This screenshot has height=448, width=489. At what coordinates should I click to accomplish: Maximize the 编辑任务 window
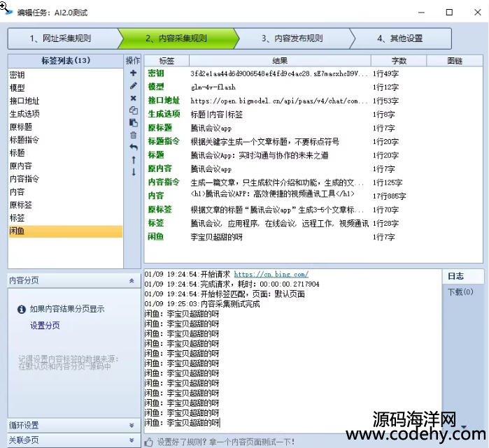(x=449, y=12)
